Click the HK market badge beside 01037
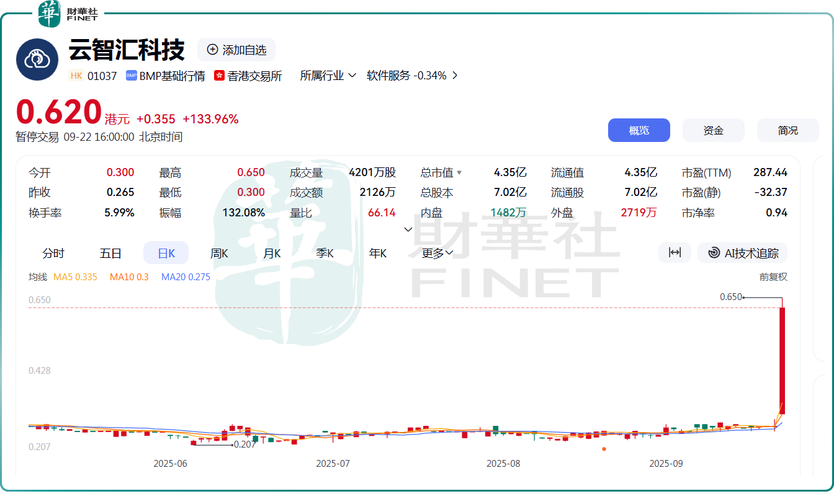The image size is (834, 504). pos(76,76)
